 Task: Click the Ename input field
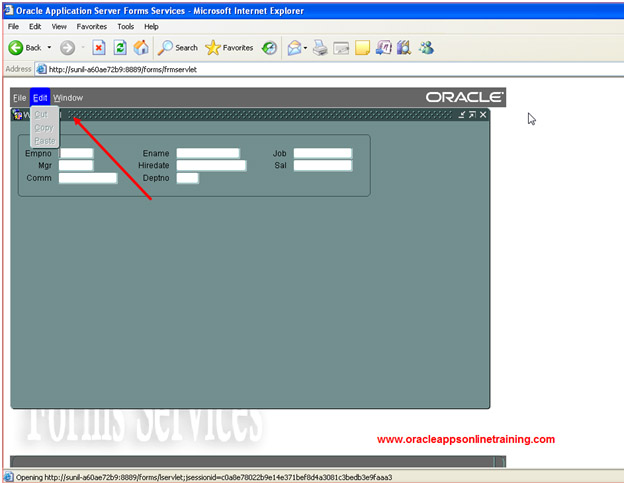click(208, 154)
